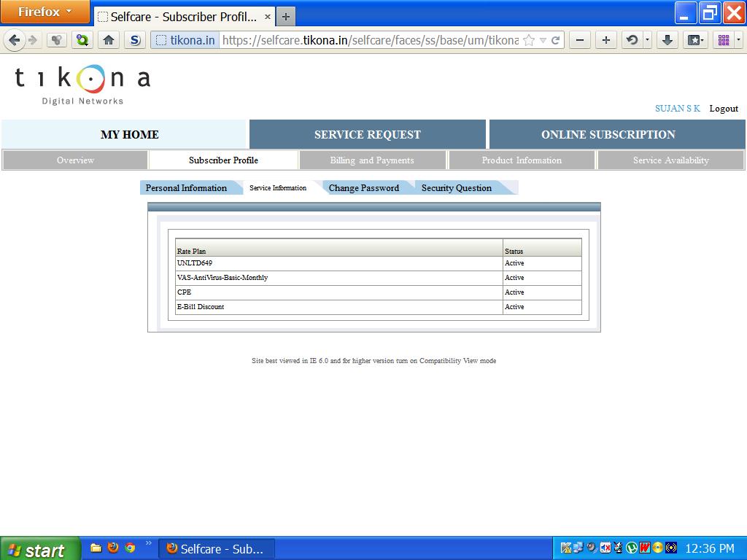The image size is (747, 560).
Task: Open the Change Password tab
Action: click(x=364, y=187)
